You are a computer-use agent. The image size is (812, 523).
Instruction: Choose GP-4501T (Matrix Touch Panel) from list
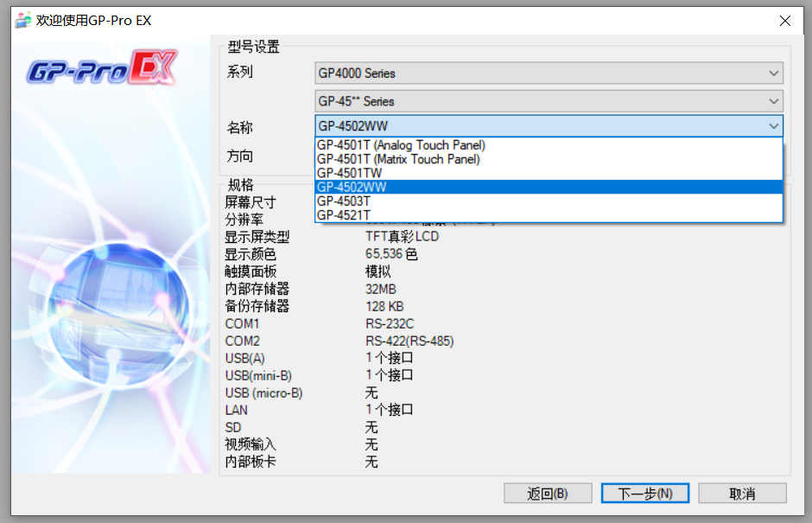[397, 159]
